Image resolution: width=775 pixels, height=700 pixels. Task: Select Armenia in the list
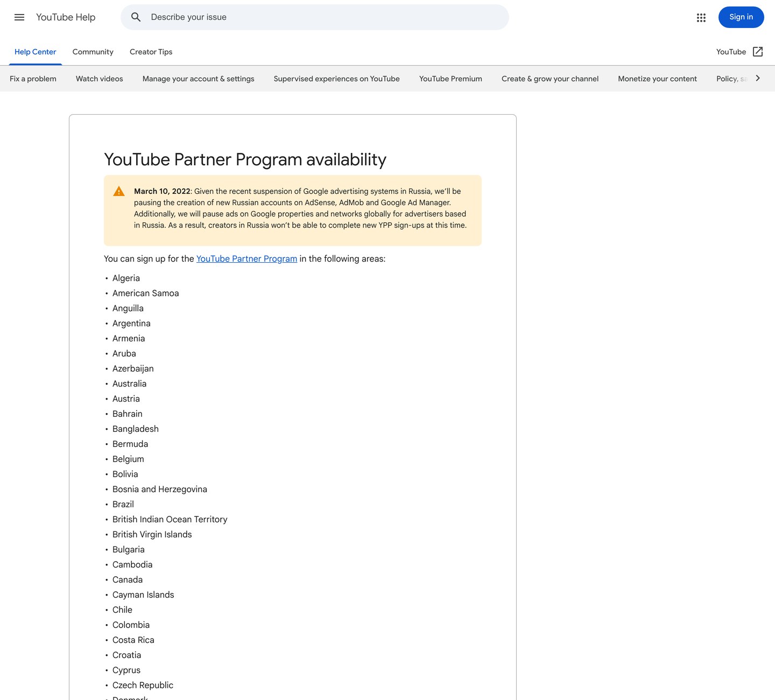point(129,338)
